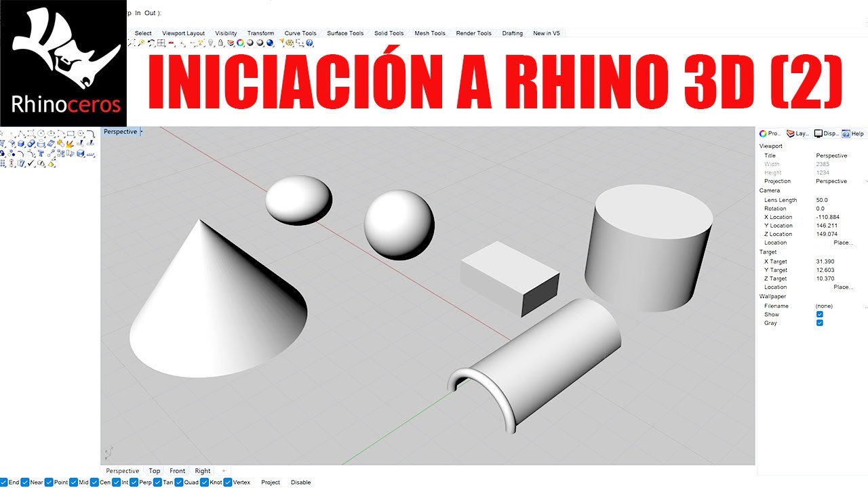Select the Arc tool in left sidebar
The height and width of the screenshot is (488, 868).
tap(61, 134)
